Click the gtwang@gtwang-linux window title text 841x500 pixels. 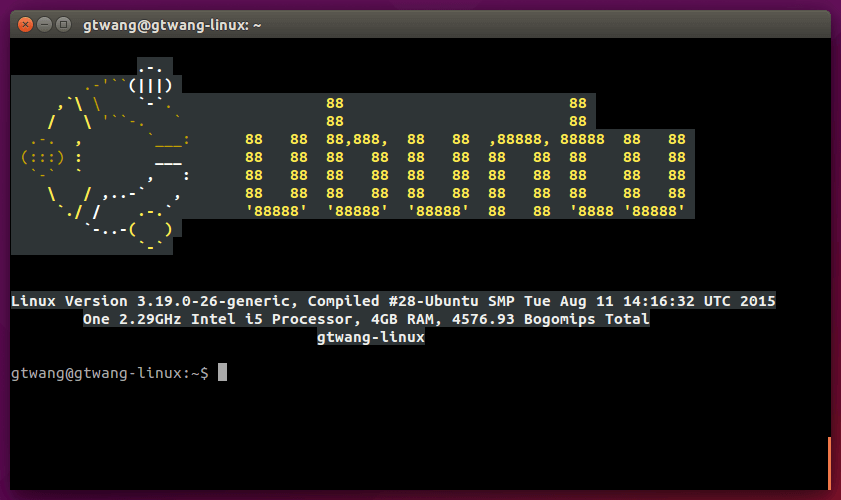(172, 24)
